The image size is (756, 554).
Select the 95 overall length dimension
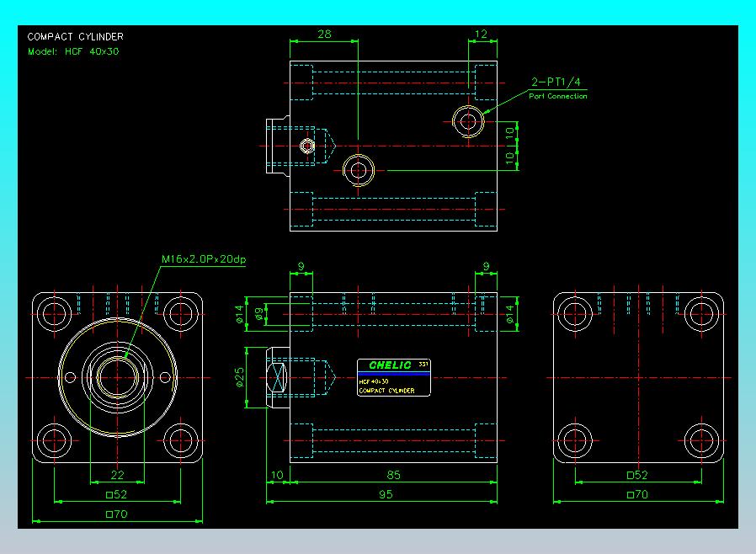tap(386, 494)
